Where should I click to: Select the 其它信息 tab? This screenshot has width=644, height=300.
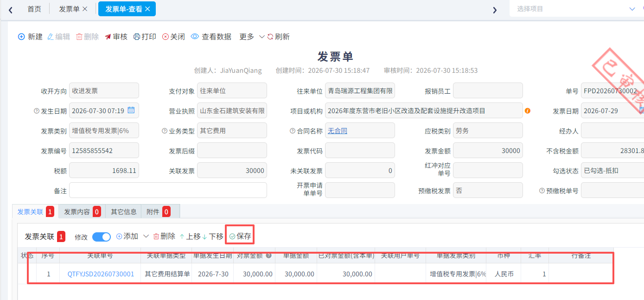(x=123, y=212)
